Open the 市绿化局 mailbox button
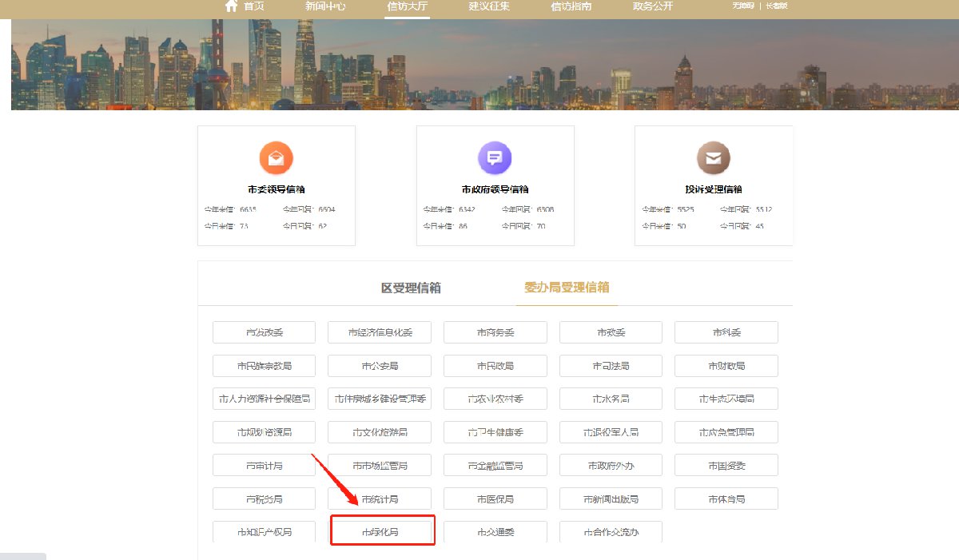 click(383, 531)
